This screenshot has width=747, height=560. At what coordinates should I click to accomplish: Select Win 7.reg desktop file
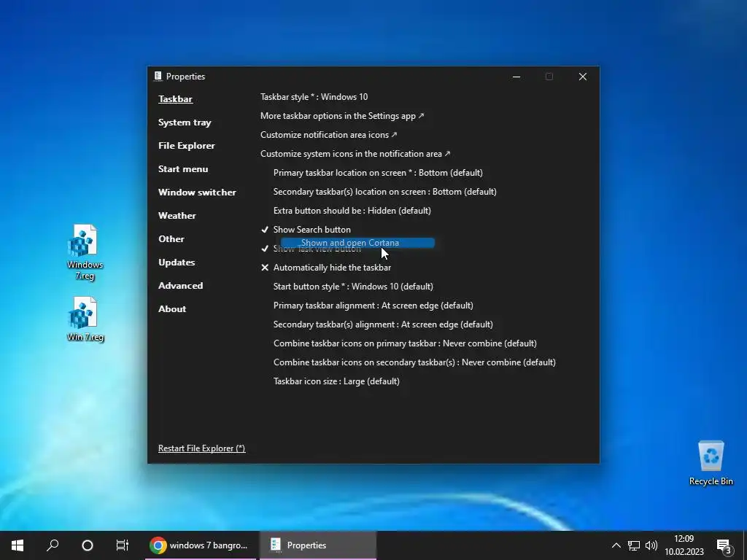85,319
